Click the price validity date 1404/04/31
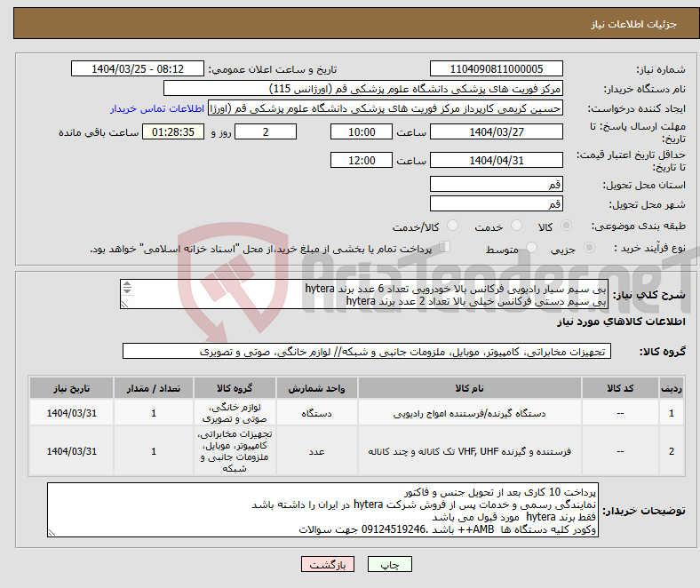This screenshot has height=588, width=700. click(496, 160)
